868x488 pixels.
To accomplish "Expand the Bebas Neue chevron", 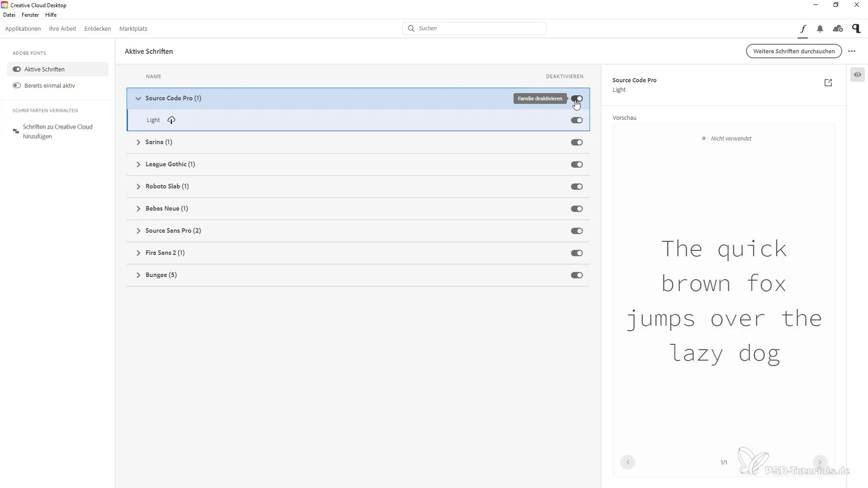I will [138, 209].
